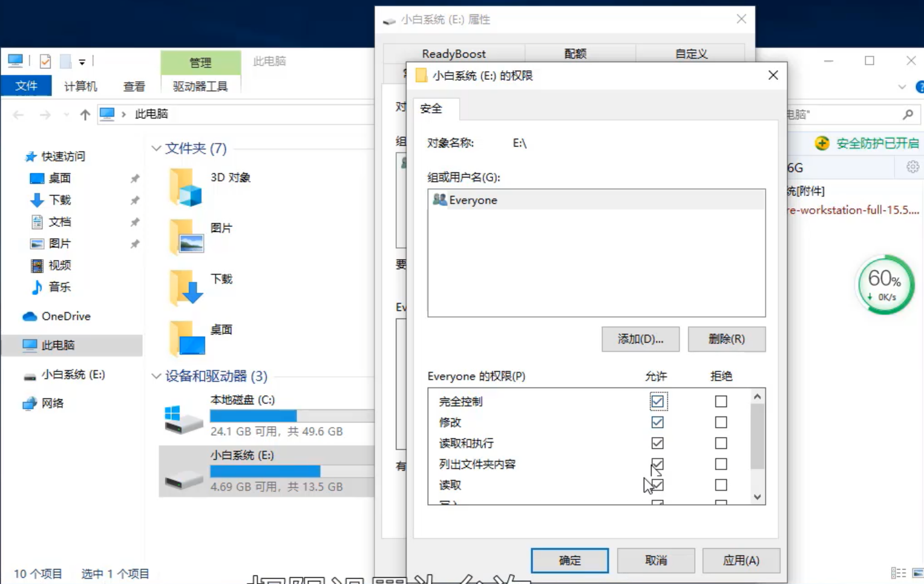This screenshot has height=584, width=924.
Task: Collapse the 设备和驱动器 (3) section
Action: [156, 376]
